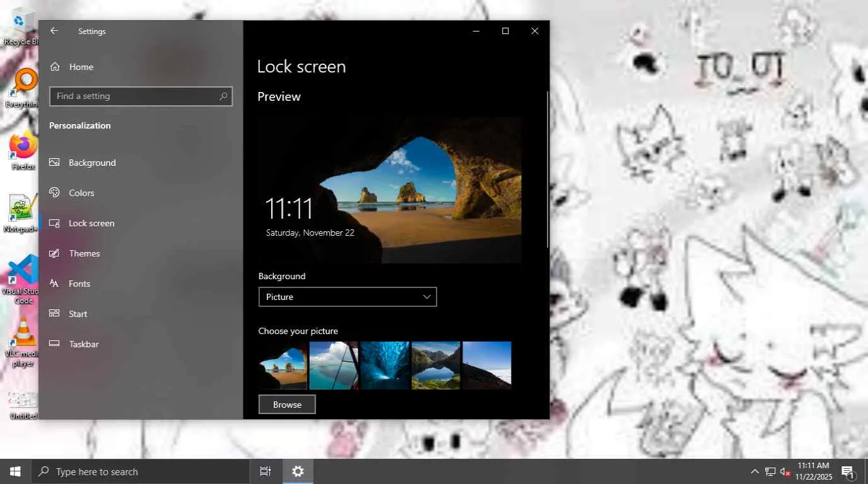Open Task View from the taskbar
Image resolution: width=868 pixels, height=484 pixels.
[266, 471]
